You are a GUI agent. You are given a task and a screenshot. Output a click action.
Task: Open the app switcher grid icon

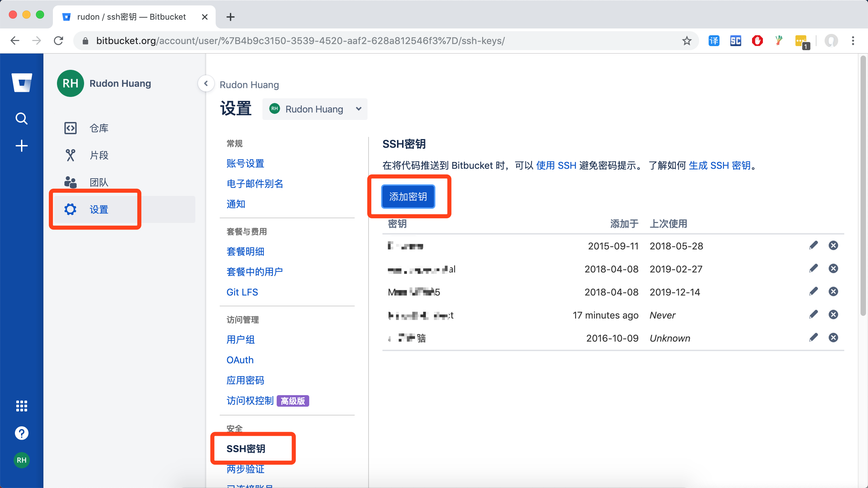[x=22, y=406]
